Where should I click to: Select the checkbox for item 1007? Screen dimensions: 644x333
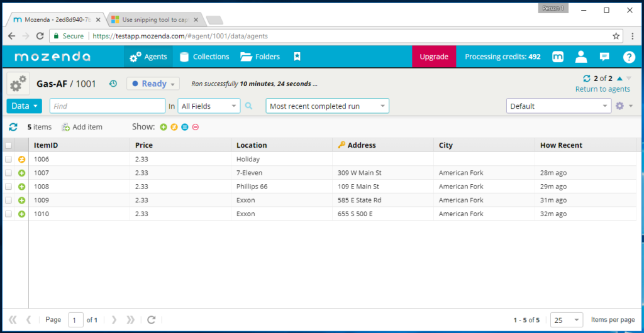click(x=9, y=173)
